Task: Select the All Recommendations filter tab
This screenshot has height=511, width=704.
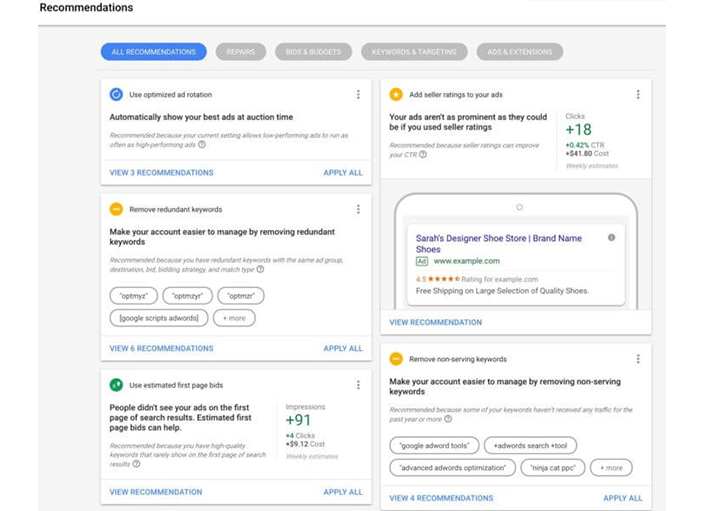Action: pyautogui.click(x=153, y=52)
